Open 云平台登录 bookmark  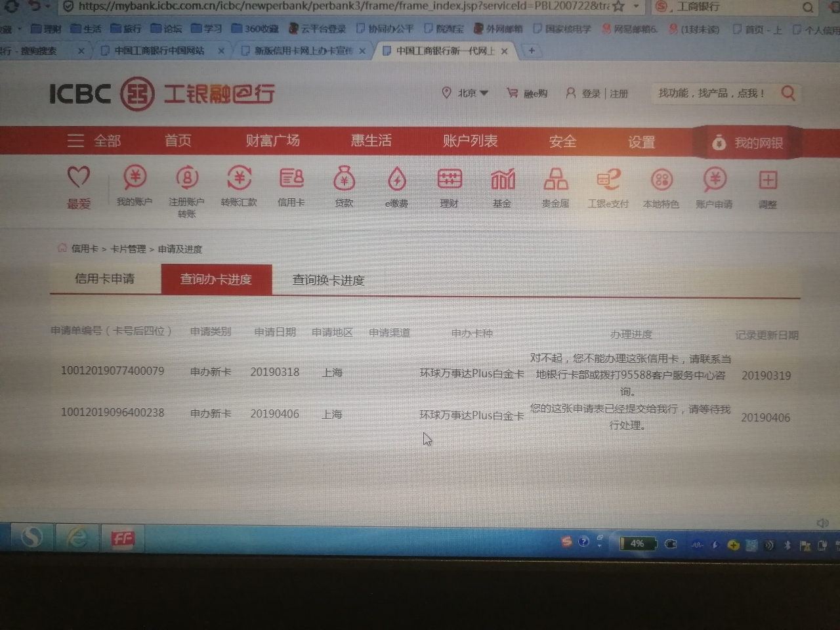pyautogui.click(x=318, y=29)
